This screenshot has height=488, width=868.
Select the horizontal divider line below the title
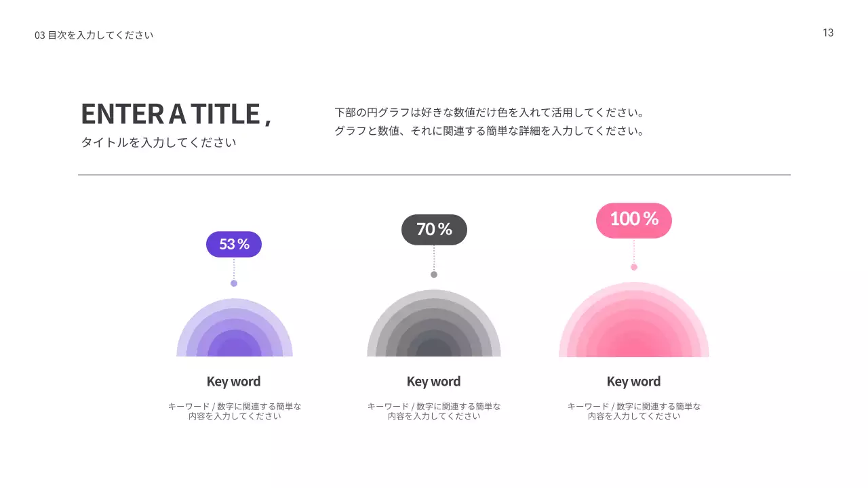coord(434,175)
